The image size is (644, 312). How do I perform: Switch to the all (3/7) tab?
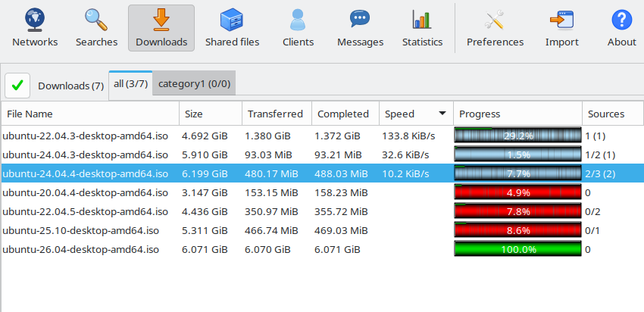coord(130,84)
